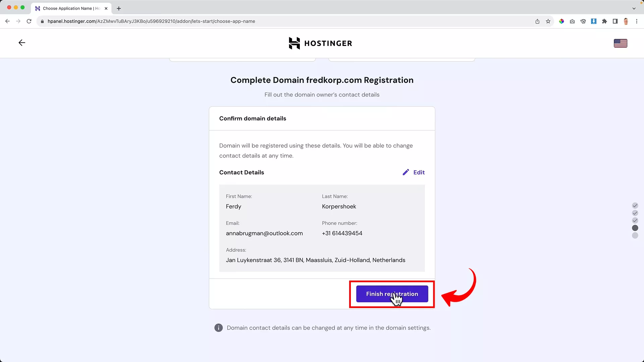The width and height of the screenshot is (644, 362).
Task: Click the Finish registration button
Action: [392, 294]
